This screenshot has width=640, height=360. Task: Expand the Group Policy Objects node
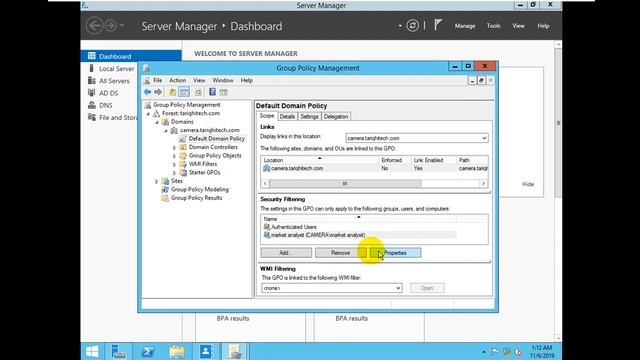coord(174,156)
